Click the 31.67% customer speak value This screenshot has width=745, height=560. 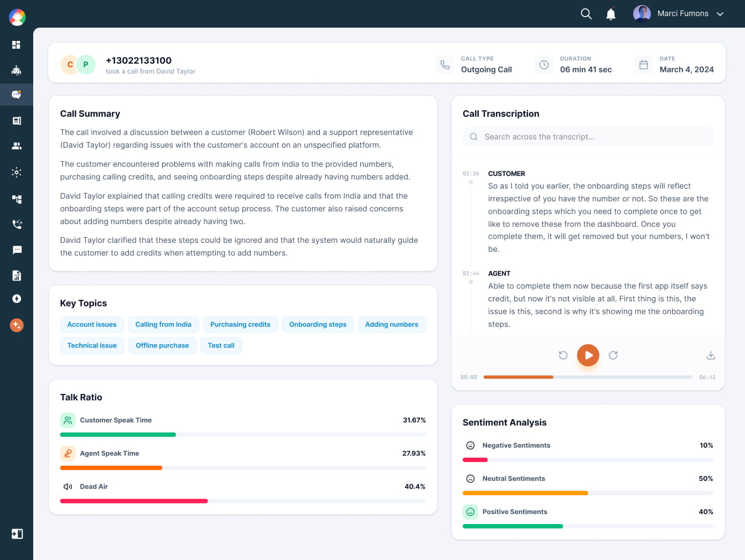pyautogui.click(x=414, y=420)
